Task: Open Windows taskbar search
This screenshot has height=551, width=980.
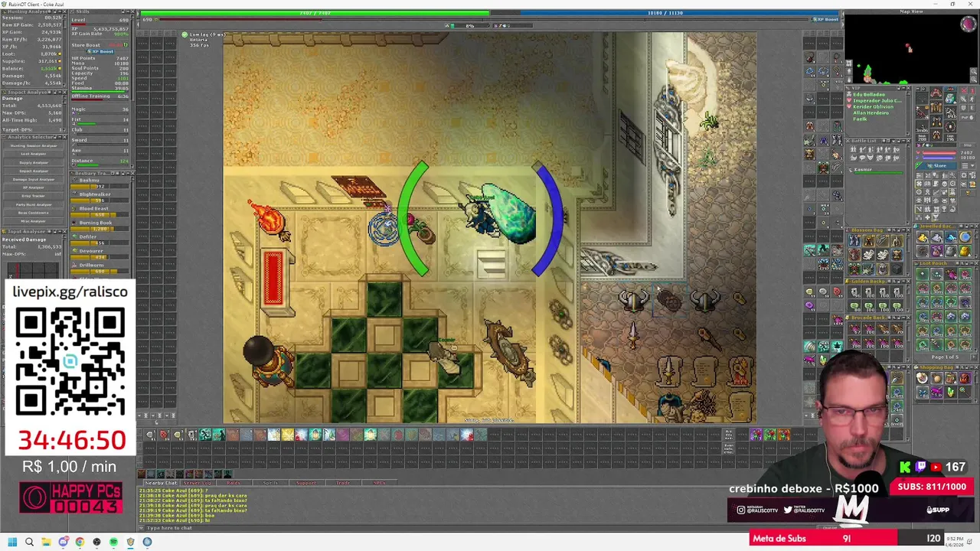Action: [29, 542]
